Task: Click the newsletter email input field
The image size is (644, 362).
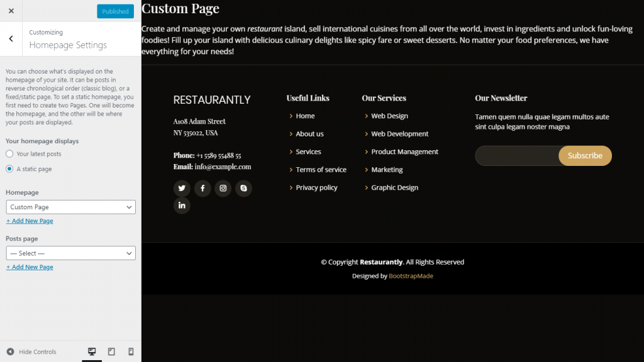Action: point(516,156)
